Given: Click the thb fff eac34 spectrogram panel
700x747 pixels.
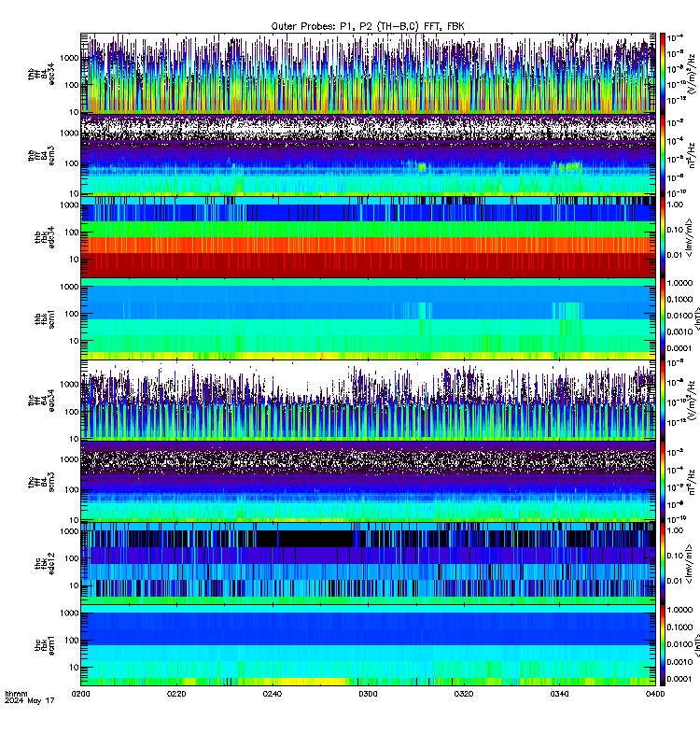Looking at the screenshot, I should point(368,74).
